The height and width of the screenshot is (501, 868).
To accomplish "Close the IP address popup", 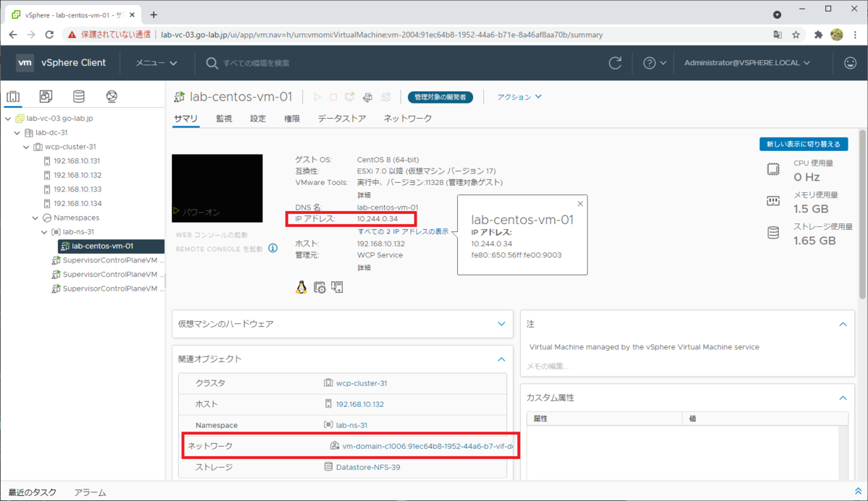I will [x=580, y=204].
